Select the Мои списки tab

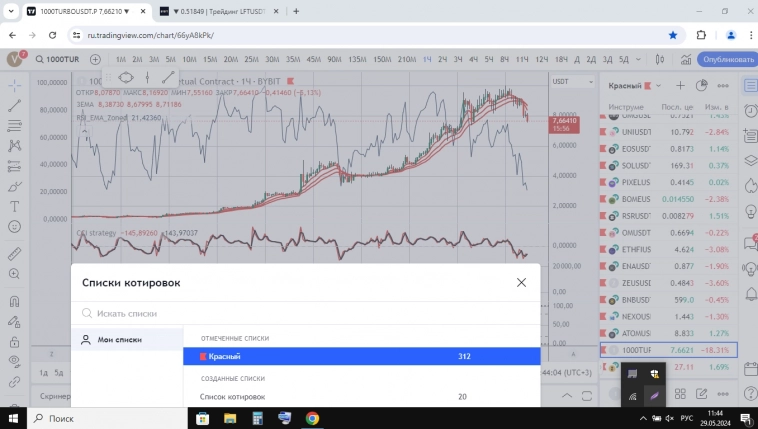coord(119,339)
